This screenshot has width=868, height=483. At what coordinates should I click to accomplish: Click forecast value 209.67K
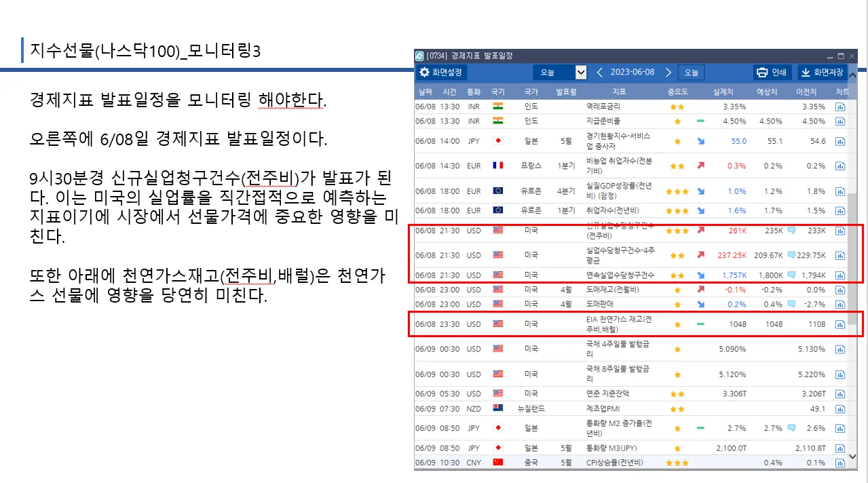[x=768, y=255]
